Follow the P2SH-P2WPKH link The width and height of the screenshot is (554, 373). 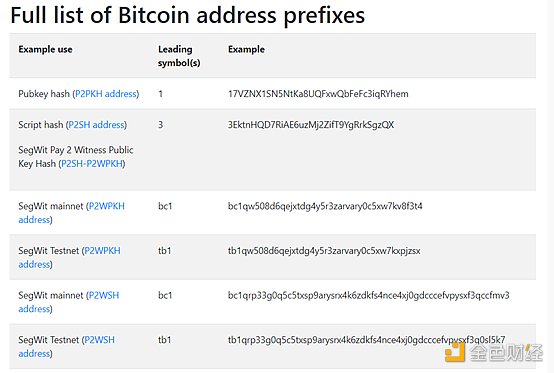point(92,164)
